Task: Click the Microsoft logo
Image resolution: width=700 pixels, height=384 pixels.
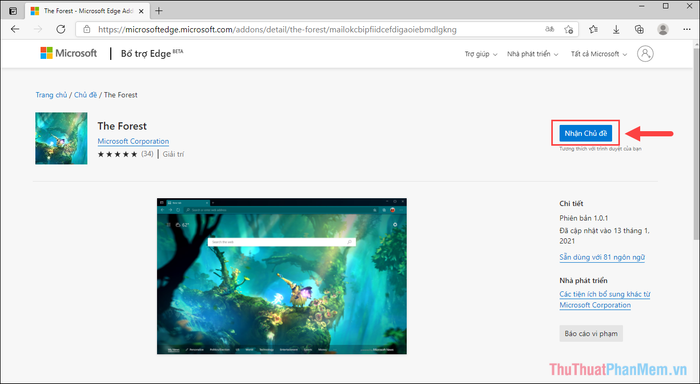Action: pyautogui.click(x=68, y=53)
